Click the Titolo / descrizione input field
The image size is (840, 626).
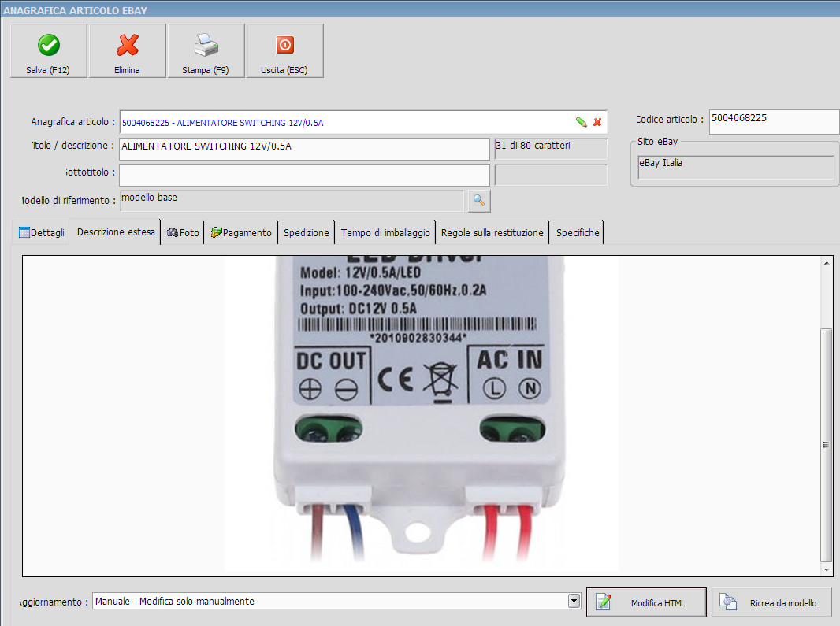click(304, 149)
